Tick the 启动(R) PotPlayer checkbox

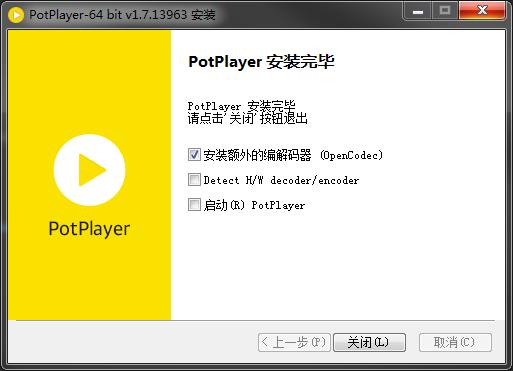(194, 205)
